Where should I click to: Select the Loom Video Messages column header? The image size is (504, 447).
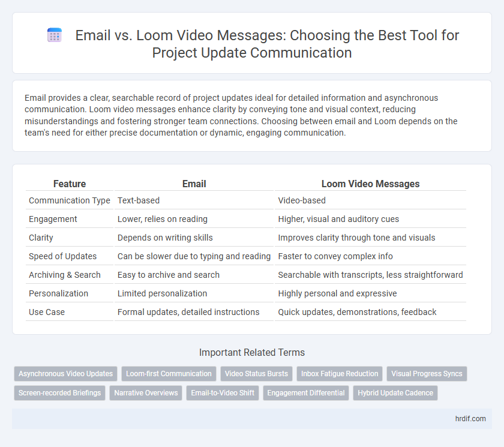point(370,184)
